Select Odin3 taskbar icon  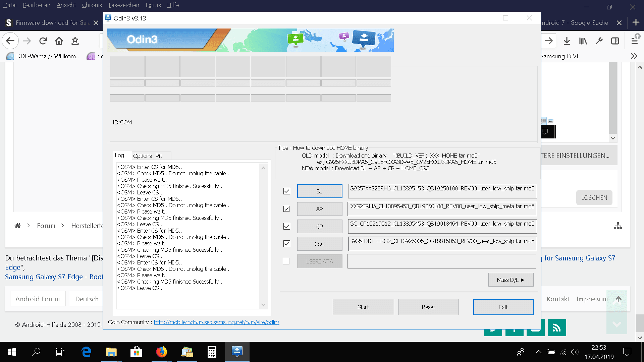(237, 352)
